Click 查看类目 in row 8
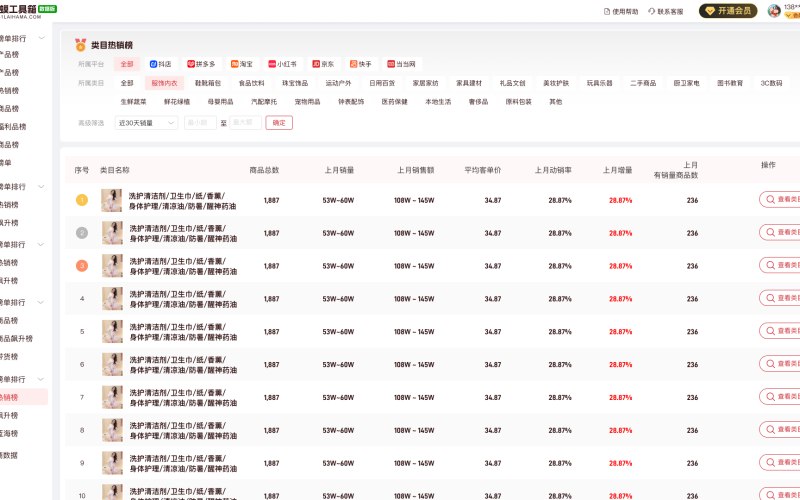This screenshot has width=800, height=500. click(780, 429)
